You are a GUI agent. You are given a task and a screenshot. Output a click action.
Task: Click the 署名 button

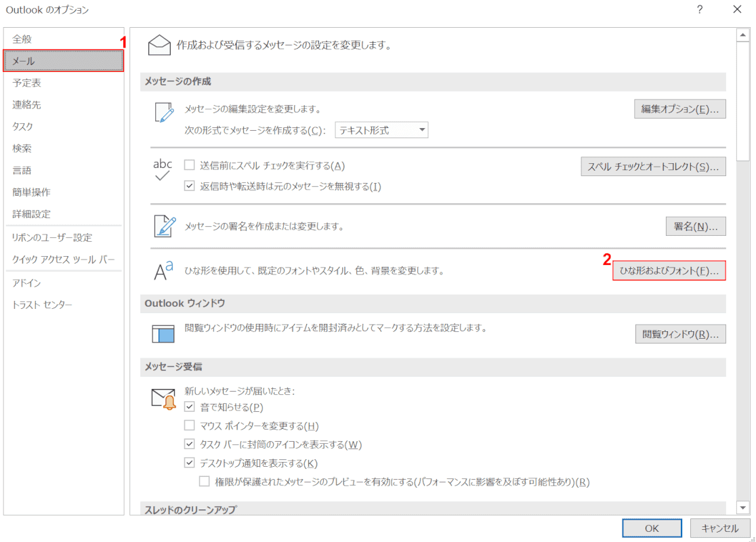pyautogui.click(x=696, y=226)
